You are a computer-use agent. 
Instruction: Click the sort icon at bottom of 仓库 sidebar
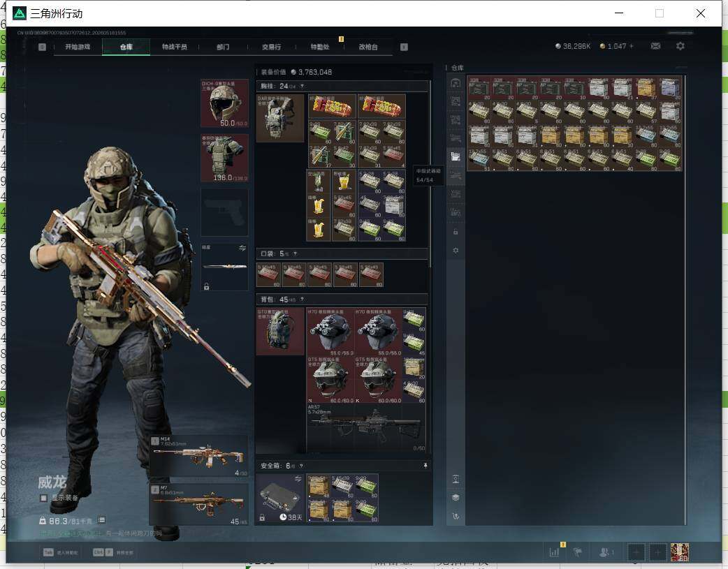point(456,516)
